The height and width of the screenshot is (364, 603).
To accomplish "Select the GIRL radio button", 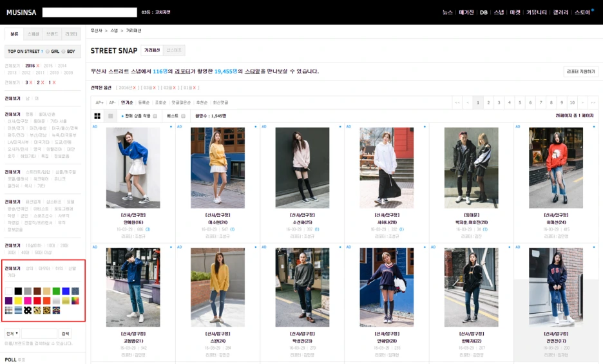I will coord(48,52).
